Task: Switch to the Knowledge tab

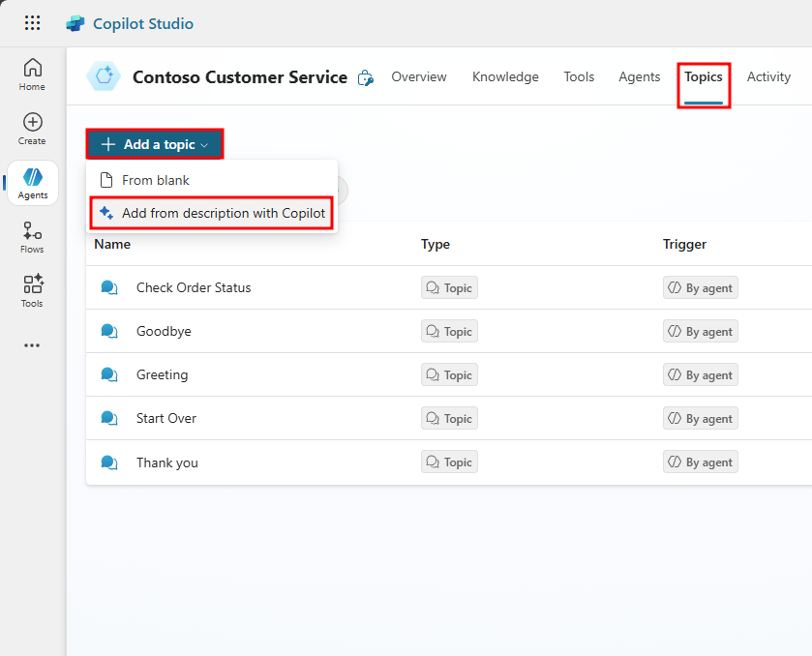Action: (505, 76)
